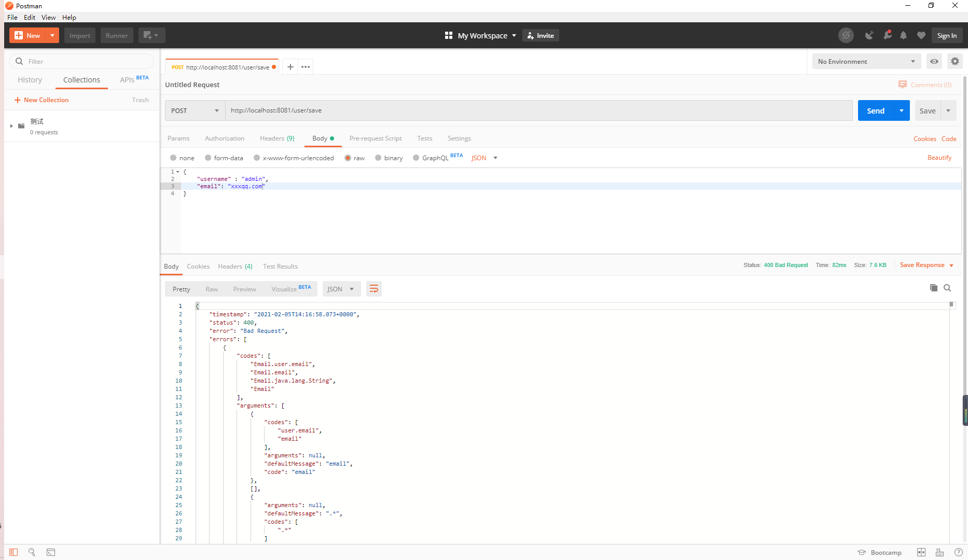Select the none body type radio
Image resolution: width=968 pixels, height=560 pixels.
pos(173,158)
